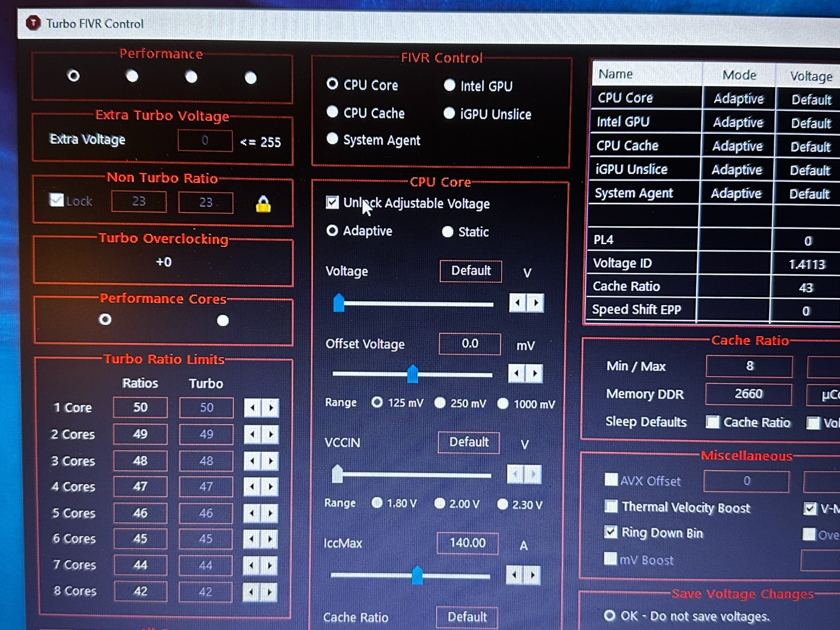840x630 pixels.
Task: Set offset range to 250 mV
Action: click(440, 403)
